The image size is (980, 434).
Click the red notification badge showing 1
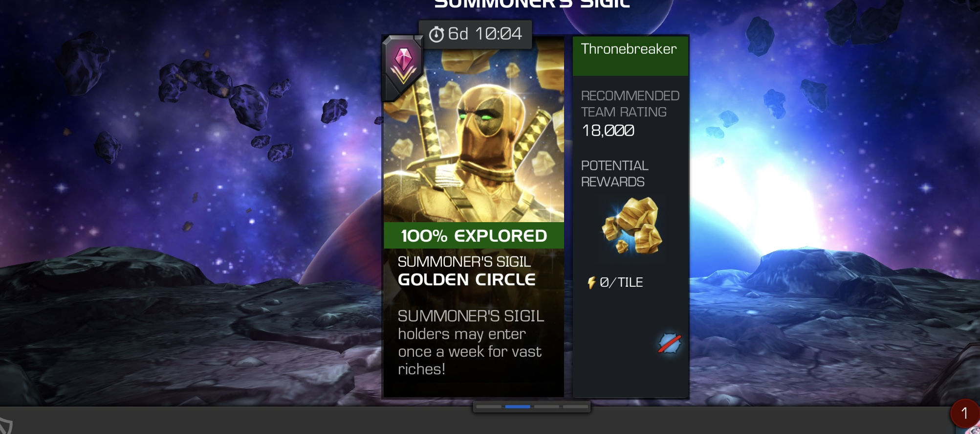[964, 413]
